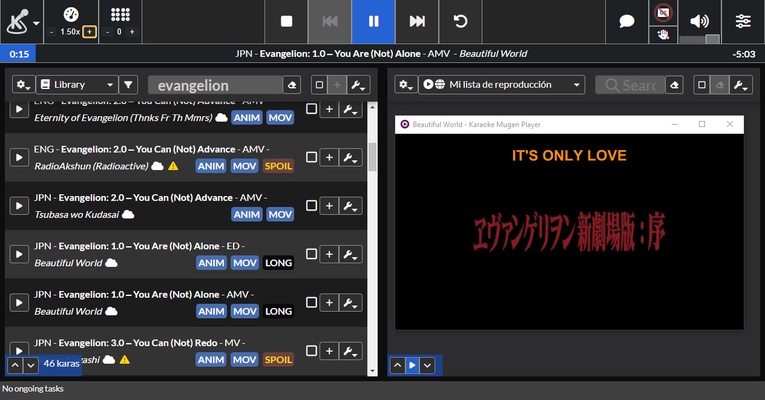Click SPOIL tag on RadioAkshun row

278,166
